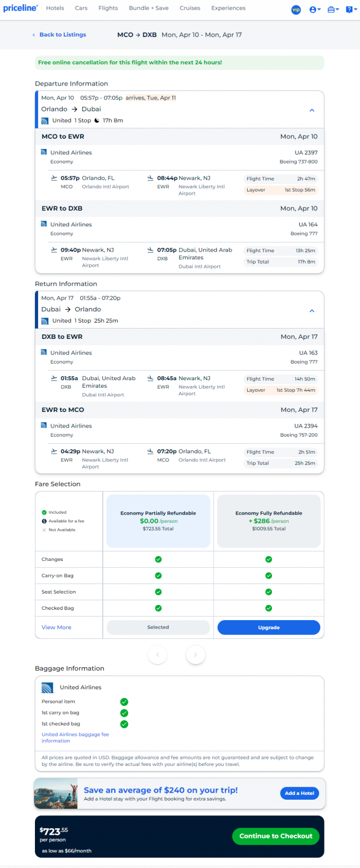This screenshot has height=868, width=360.
Task: Open United Airlines baggage fee information
Action: click(x=75, y=737)
